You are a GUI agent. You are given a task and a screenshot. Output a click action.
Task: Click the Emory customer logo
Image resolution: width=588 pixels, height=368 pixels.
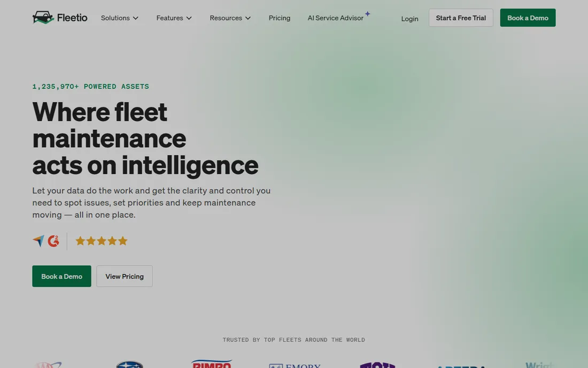coord(295,365)
